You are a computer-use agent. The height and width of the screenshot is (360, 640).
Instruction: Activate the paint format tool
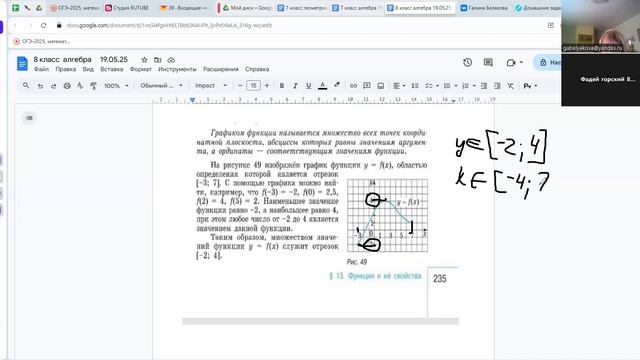tap(93, 86)
